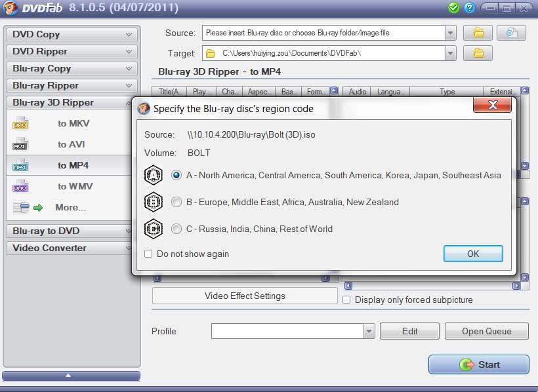Click the Edit profile button
Screen dimensions: 538x392
(x=409, y=331)
